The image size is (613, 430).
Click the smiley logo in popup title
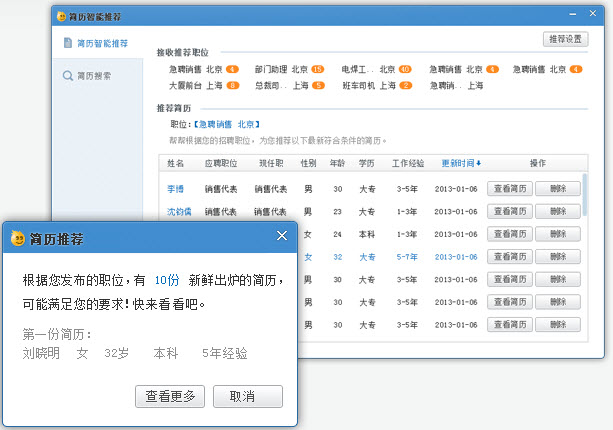(x=17, y=238)
